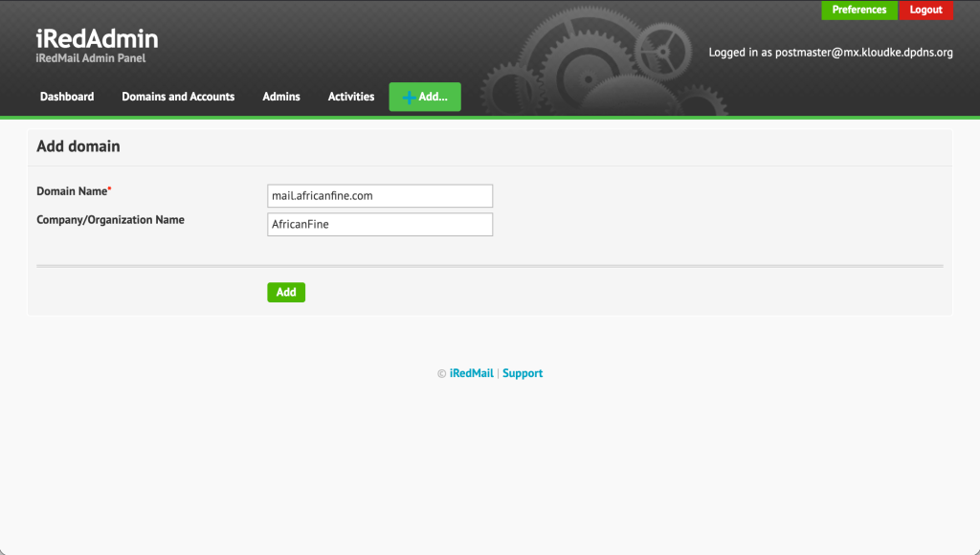980x555 pixels.
Task: Click the plus icon on Add menu
Action: pyautogui.click(x=409, y=97)
